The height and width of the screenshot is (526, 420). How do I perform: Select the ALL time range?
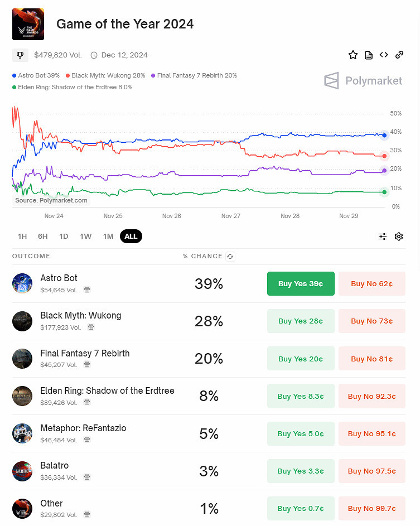tap(131, 237)
